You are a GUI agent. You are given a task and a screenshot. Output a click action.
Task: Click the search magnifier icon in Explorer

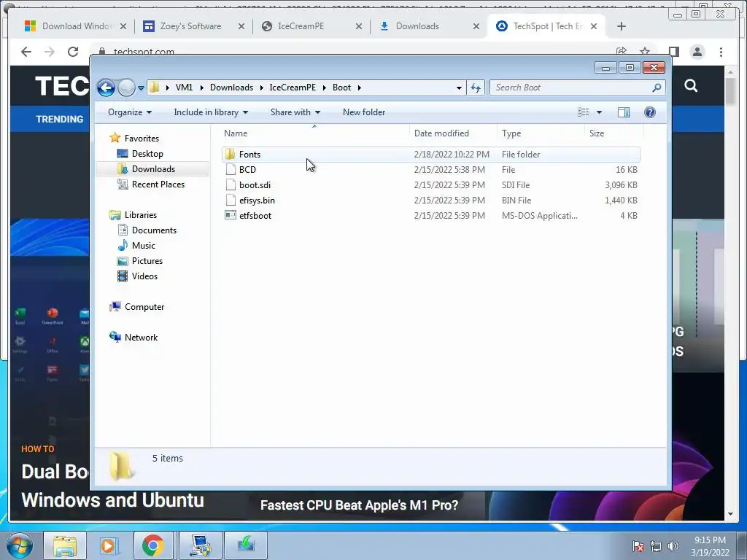pos(657,87)
